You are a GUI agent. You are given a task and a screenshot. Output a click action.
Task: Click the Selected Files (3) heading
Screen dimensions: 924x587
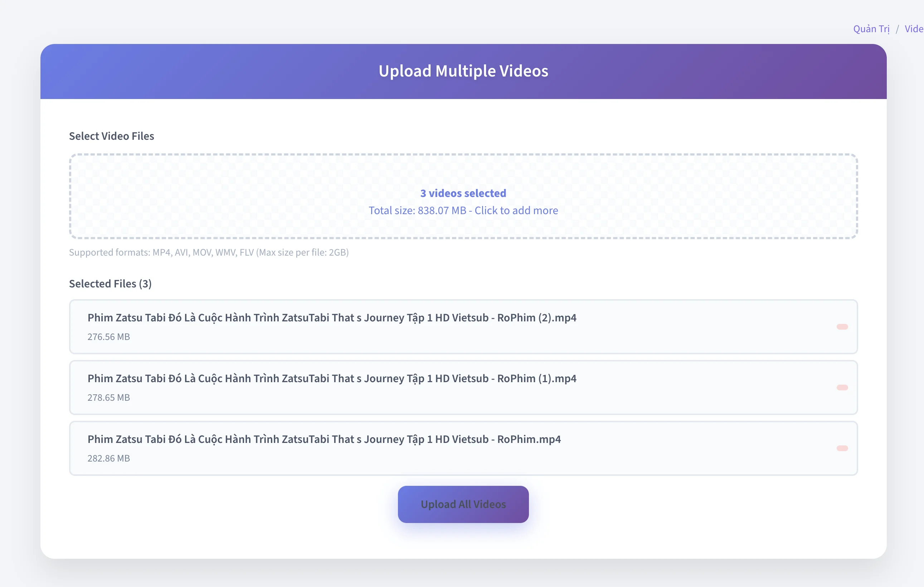pos(110,284)
